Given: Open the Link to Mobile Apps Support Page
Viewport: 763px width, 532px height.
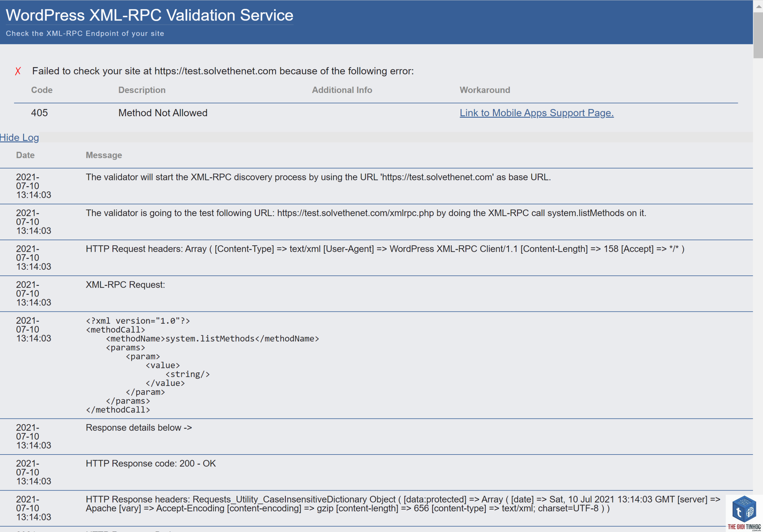Looking at the screenshot, I should coord(537,113).
